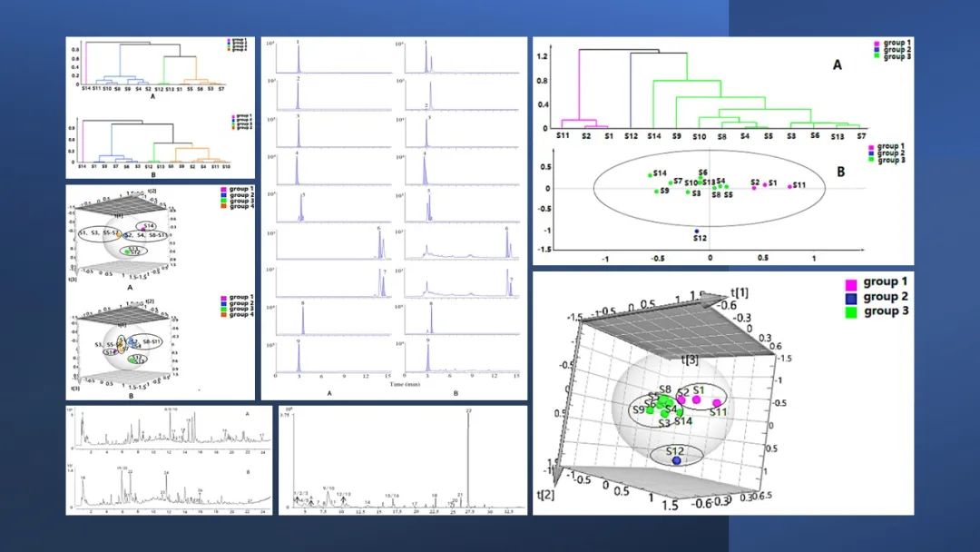Select the blue S12 sphere in large 3D plot
This screenshot has width=980, height=552.
pos(677,461)
